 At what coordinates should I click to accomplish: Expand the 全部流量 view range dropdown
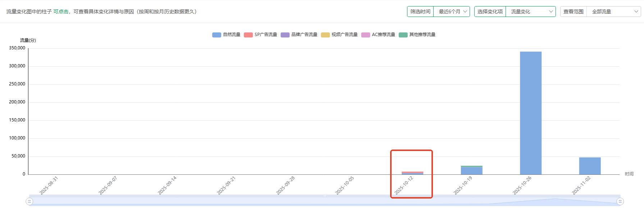[x=613, y=12]
